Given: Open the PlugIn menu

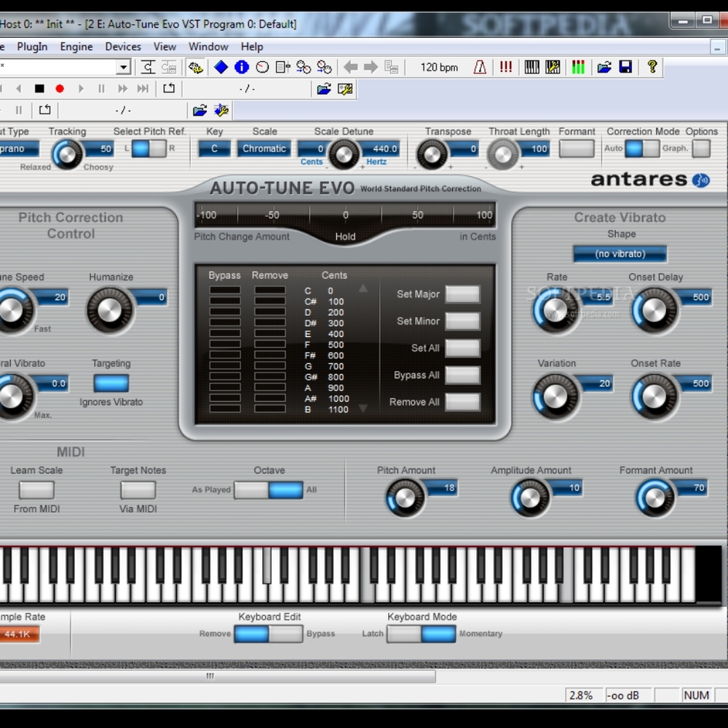Looking at the screenshot, I should (32, 47).
